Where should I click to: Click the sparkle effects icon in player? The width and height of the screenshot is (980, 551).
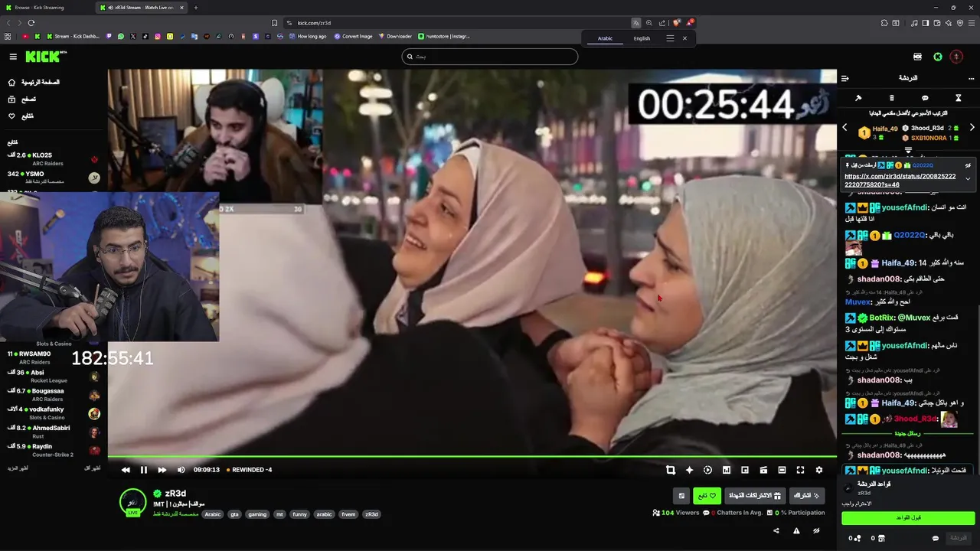click(x=689, y=470)
